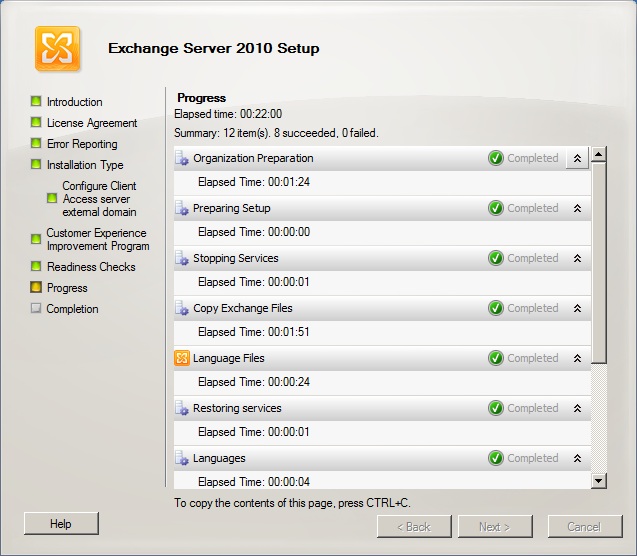Click green checkmark for Language Files
Screen dimensions: 637x556
[496, 358]
